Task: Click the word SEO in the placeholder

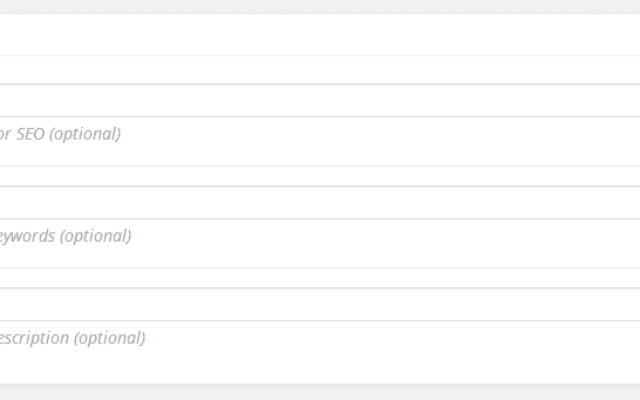Action: (30, 134)
